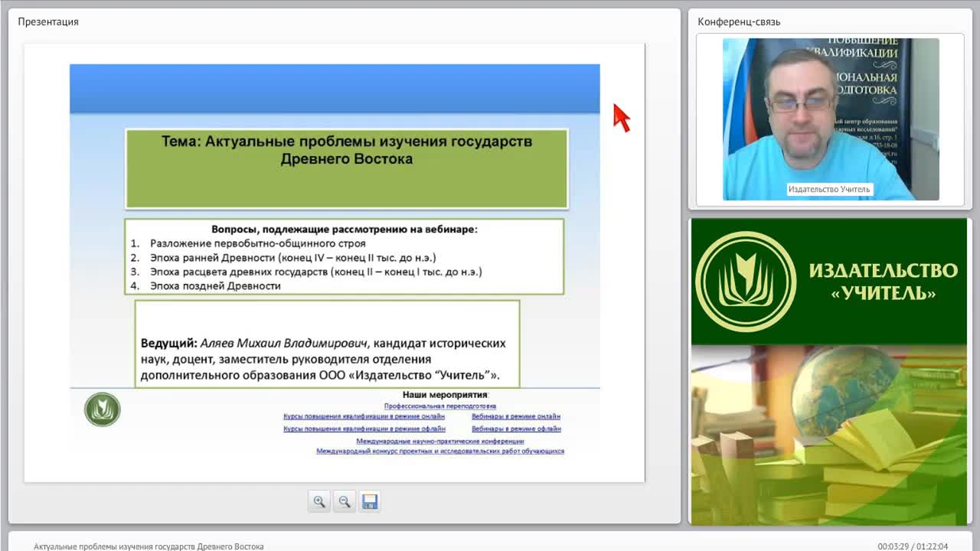Open Профессиональная переподготовка link

[x=440, y=406]
